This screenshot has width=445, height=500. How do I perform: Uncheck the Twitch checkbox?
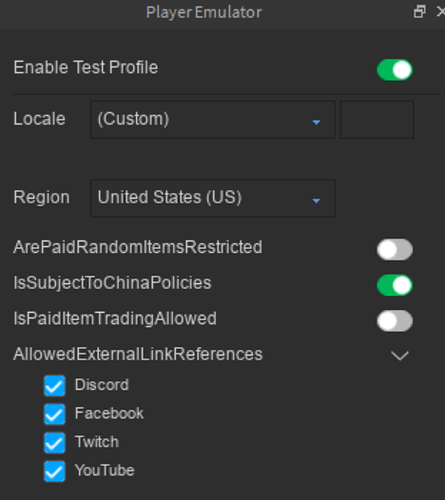(x=55, y=443)
